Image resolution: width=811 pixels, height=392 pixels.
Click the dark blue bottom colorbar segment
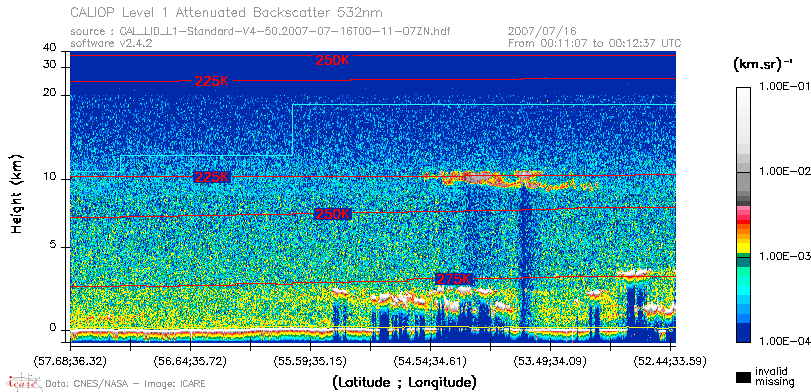[x=743, y=333]
